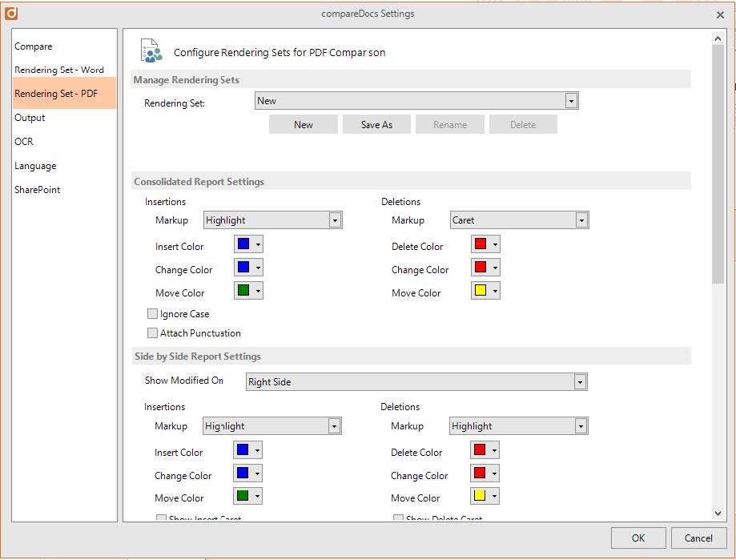The width and height of the screenshot is (736, 560).
Task: Click the Delete rendering set button
Action: coord(523,124)
